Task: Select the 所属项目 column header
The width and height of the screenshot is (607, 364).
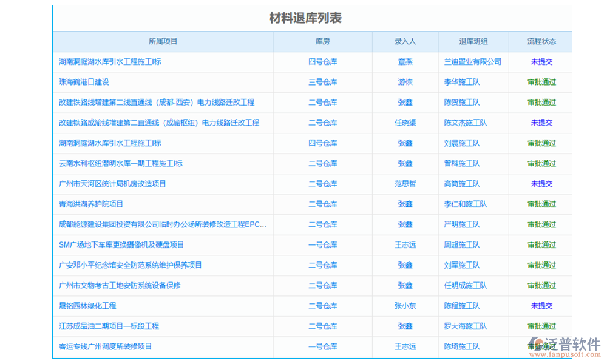Action: click(161, 41)
